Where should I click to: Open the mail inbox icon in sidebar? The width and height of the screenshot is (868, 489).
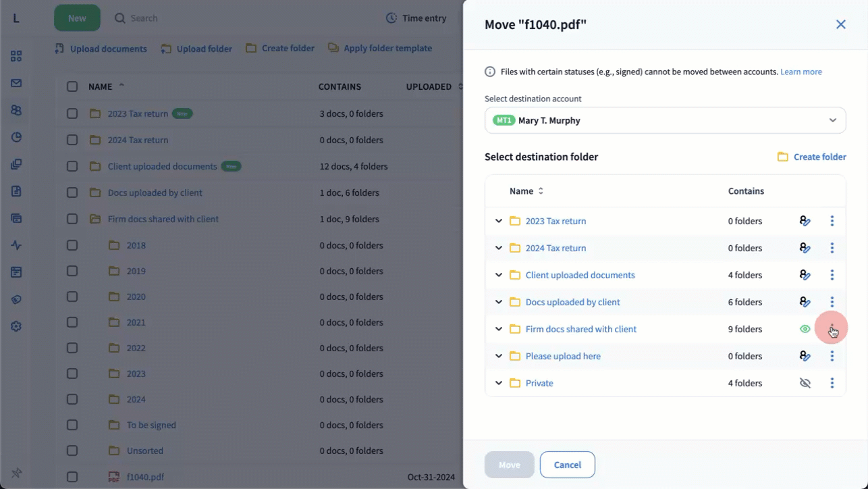[x=16, y=83]
